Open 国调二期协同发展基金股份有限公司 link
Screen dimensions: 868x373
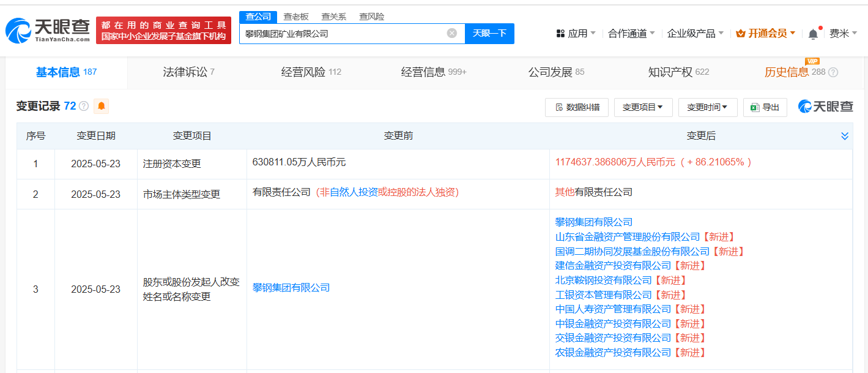click(x=632, y=251)
